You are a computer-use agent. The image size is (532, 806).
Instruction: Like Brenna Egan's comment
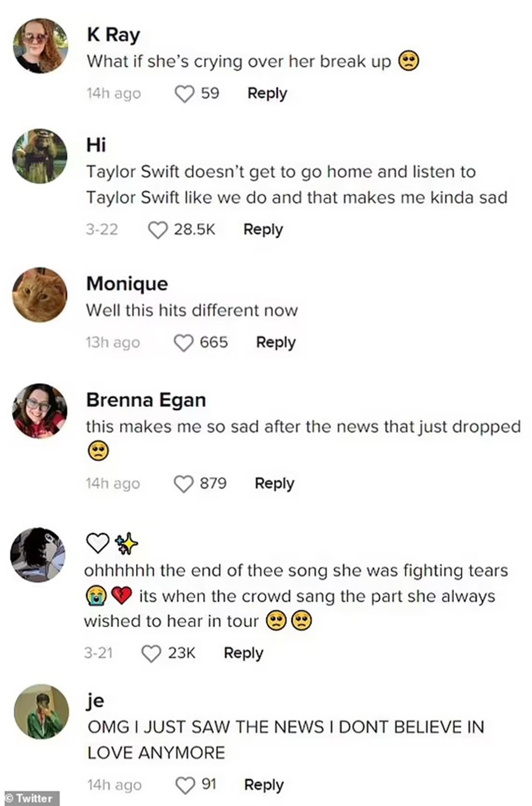[x=182, y=483]
